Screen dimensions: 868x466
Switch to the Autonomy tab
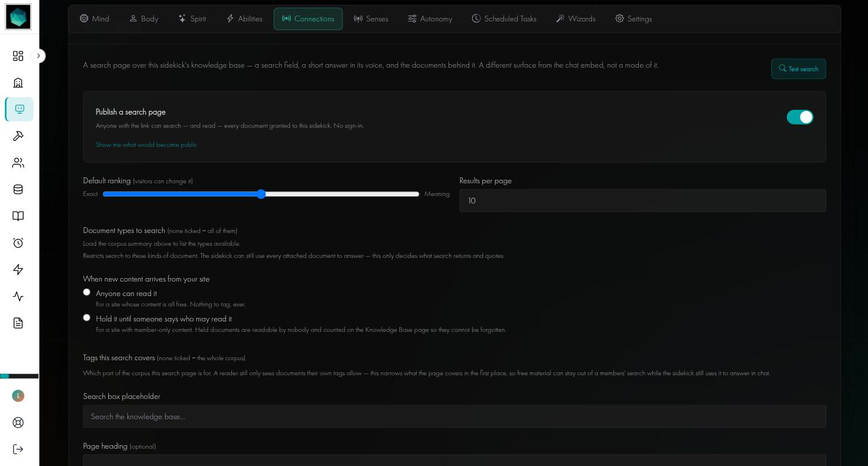[x=430, y=19]
